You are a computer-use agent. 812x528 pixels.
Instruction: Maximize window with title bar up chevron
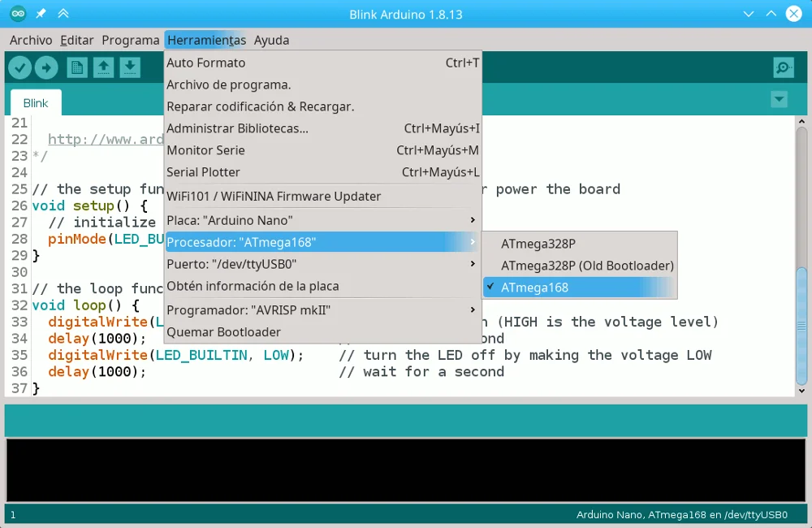click(771, 14)
